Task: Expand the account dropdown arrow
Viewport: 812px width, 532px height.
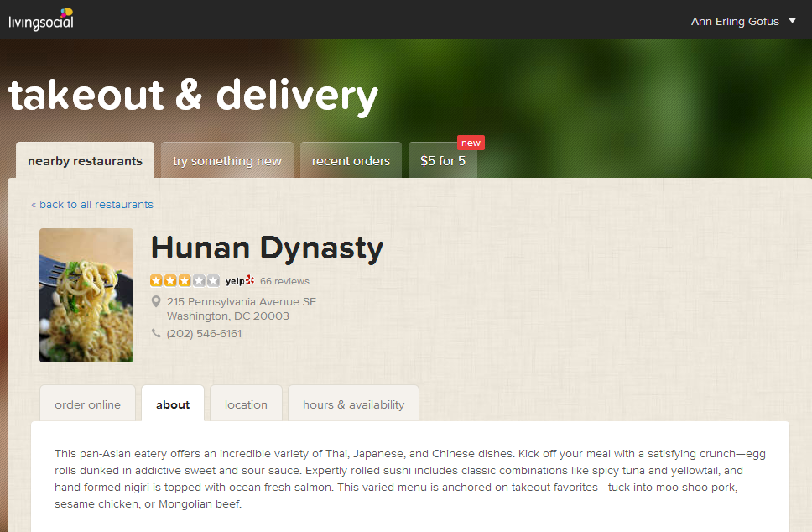Action: tap(793, 21)
